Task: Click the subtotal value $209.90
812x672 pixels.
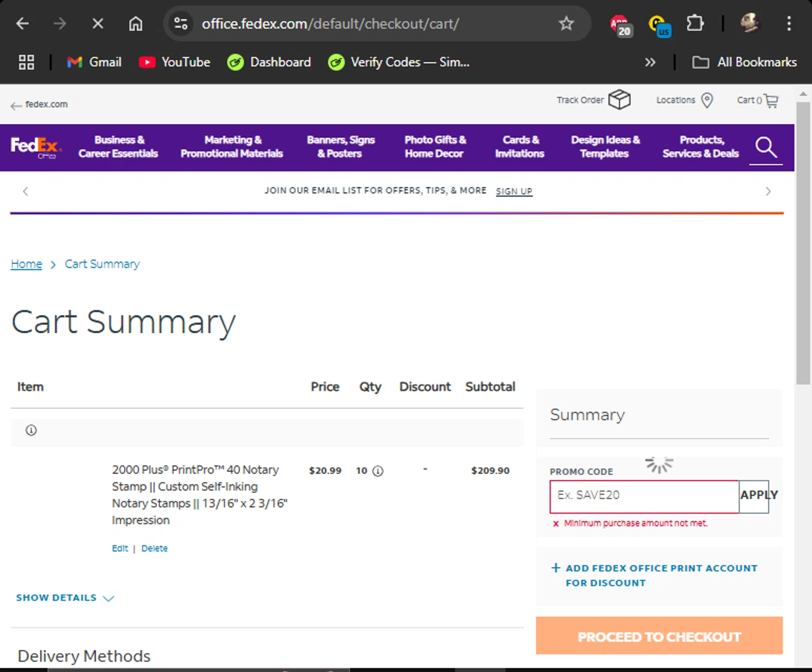Action: 490,471
